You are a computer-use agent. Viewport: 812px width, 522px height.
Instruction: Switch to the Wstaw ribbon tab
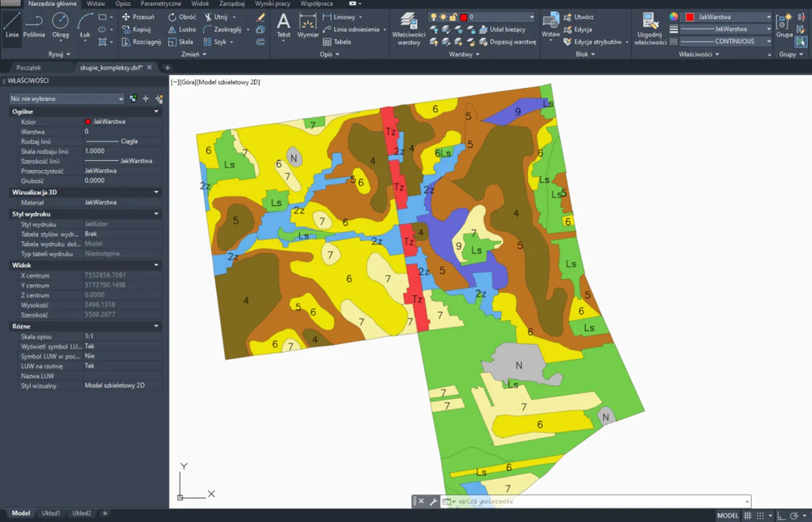pos(96,4)
